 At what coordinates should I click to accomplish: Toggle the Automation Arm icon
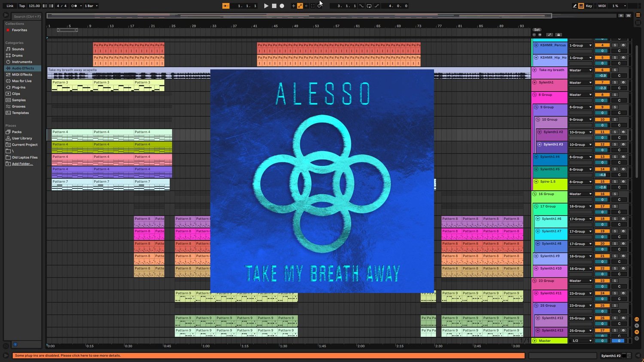click(x=300, y=6)
